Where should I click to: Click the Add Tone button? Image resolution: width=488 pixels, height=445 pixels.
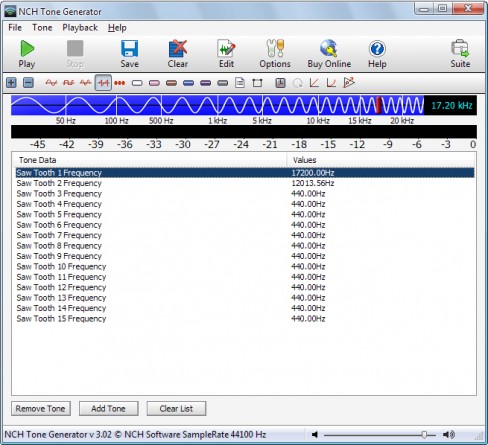coord(109,409)
